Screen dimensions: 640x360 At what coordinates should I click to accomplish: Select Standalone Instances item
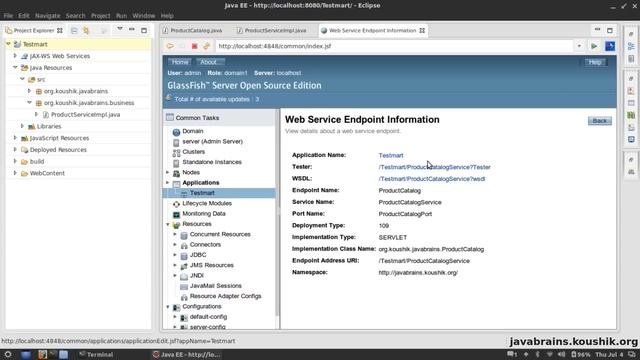(212, 162)
